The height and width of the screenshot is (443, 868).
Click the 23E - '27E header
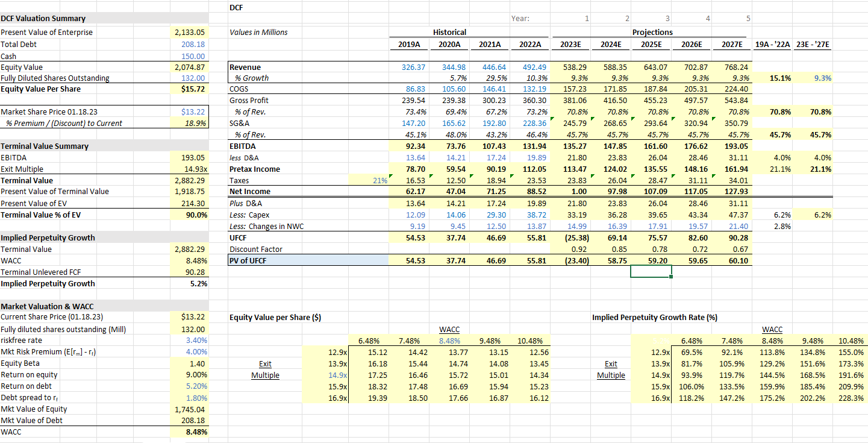coord(813,44)
